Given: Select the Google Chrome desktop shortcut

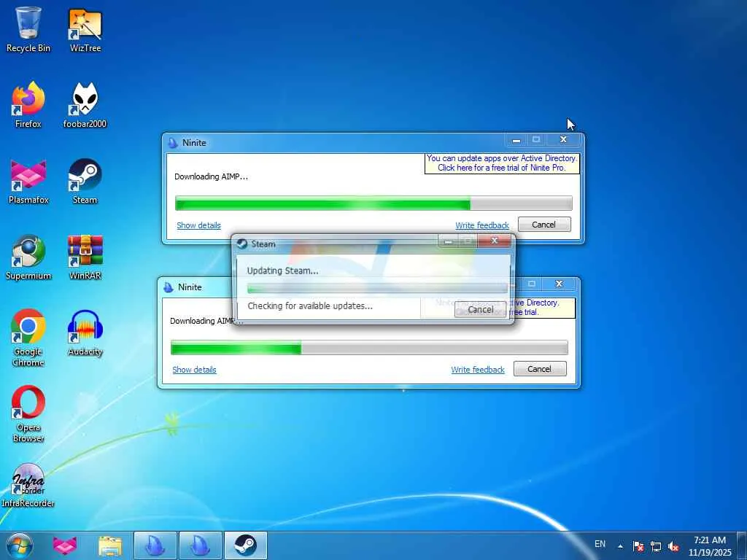Looking at the screenshot, I should (28, 337).
